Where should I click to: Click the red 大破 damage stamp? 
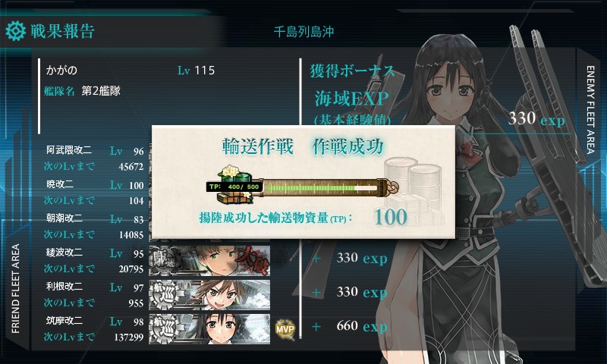(x=252, y=261)
